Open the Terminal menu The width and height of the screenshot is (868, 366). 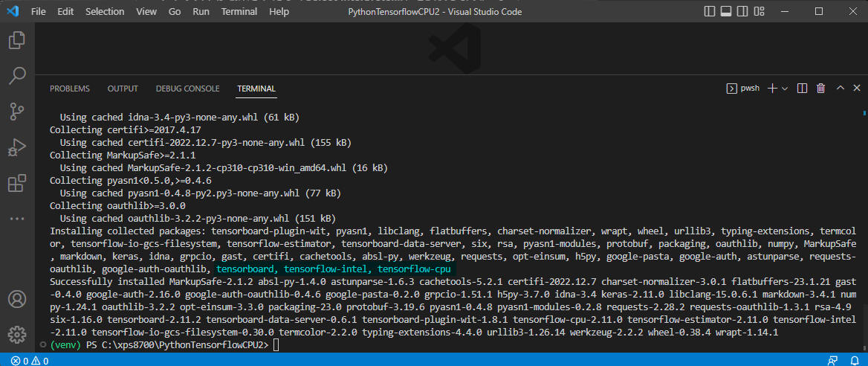coord(239,11)
